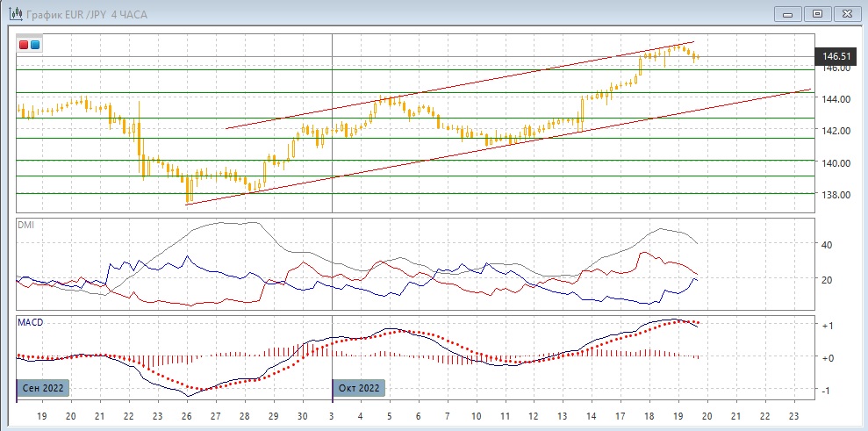Click the red square button on chart

pos(24,44)
